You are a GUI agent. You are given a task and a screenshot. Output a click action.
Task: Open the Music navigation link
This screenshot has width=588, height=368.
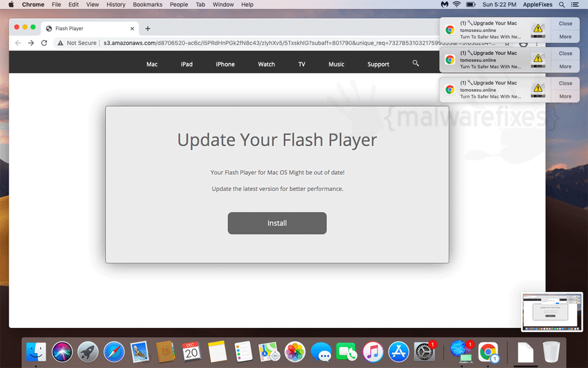(336, 64)
